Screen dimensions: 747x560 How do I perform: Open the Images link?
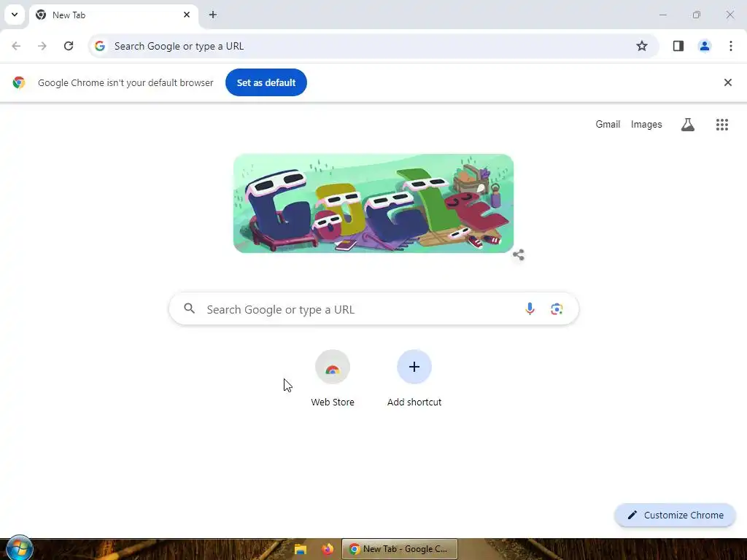646,124
